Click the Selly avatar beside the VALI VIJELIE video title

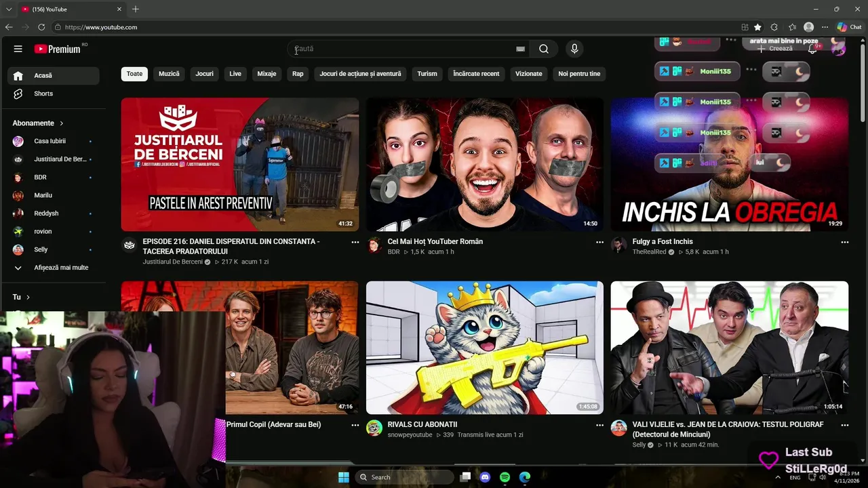coord(618,428)
